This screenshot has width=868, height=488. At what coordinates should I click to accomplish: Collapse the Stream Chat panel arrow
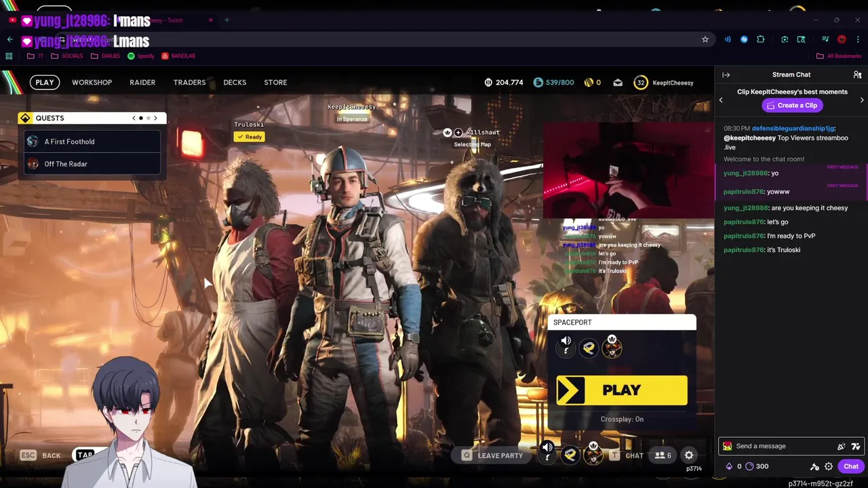point(726,75)
